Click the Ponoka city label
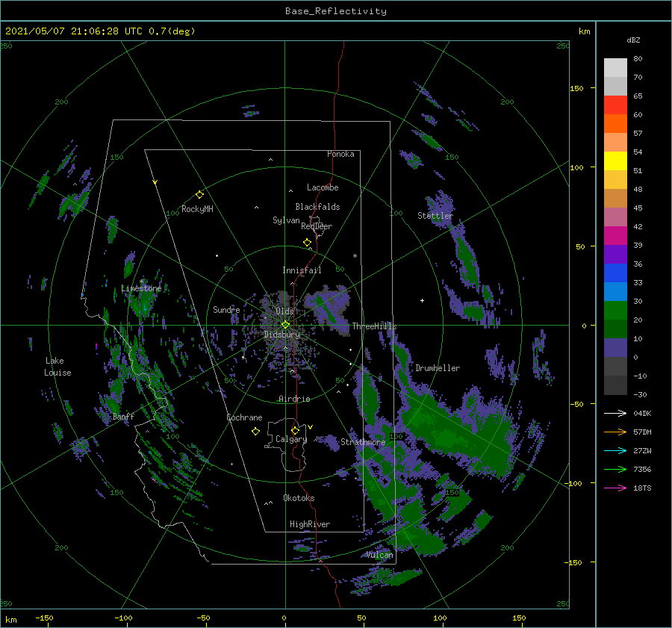Image resolution: width=672 pixels, height=628 pixels. pyautogui.click(x=340, y=154)
